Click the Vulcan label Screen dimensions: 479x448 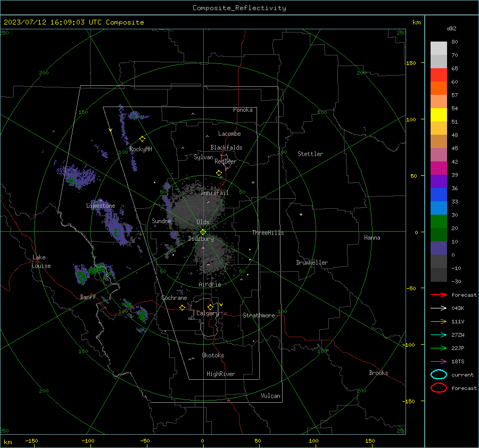(x=271, y=396)
